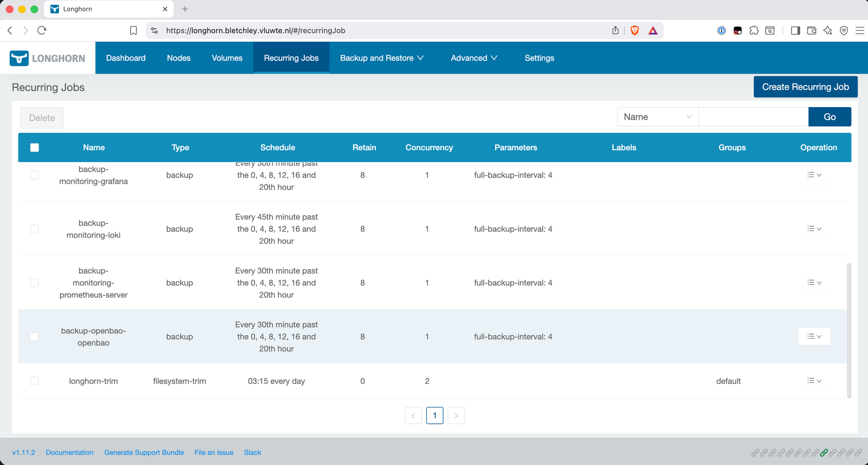
Task: Check the backup-monitoring-grafana row checkbox
Action: (34, 175)
